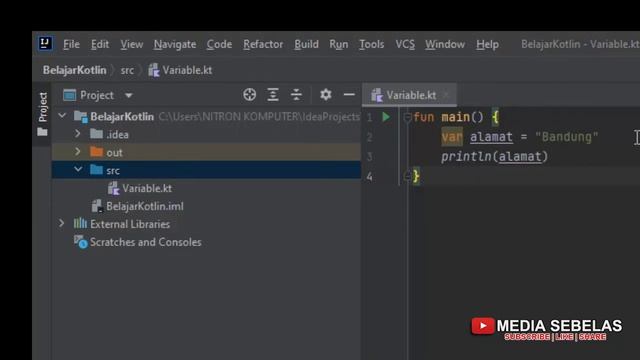This screenshot has height=360, width=640.
Task: Open the VCS menu
Action: (x=405, y=44)
